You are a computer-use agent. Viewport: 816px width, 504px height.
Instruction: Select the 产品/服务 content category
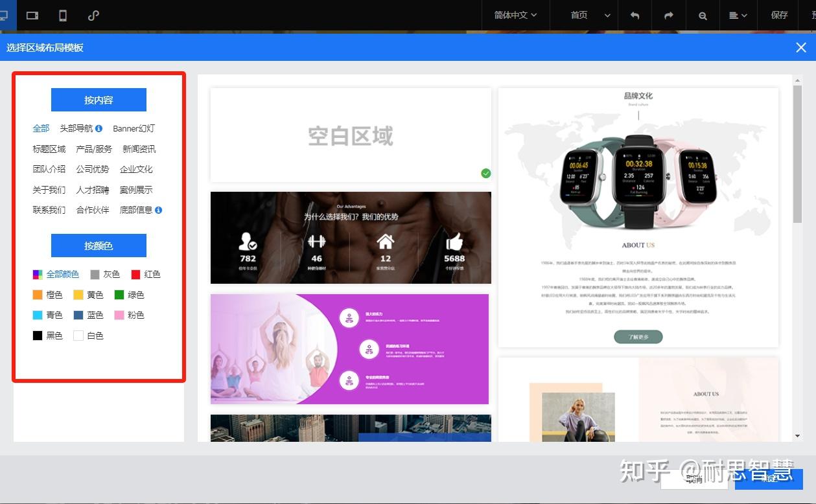(94, 149)
